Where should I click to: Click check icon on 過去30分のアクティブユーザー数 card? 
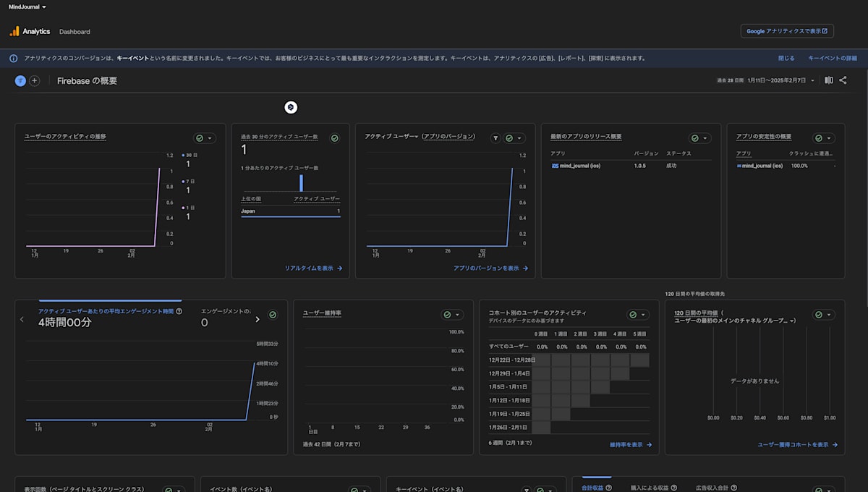(x=335, y=138)
